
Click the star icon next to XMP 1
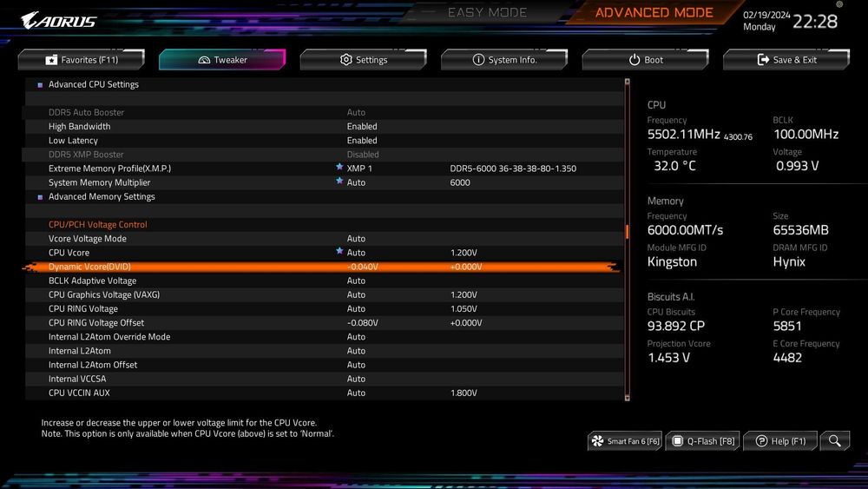[339, 168]
